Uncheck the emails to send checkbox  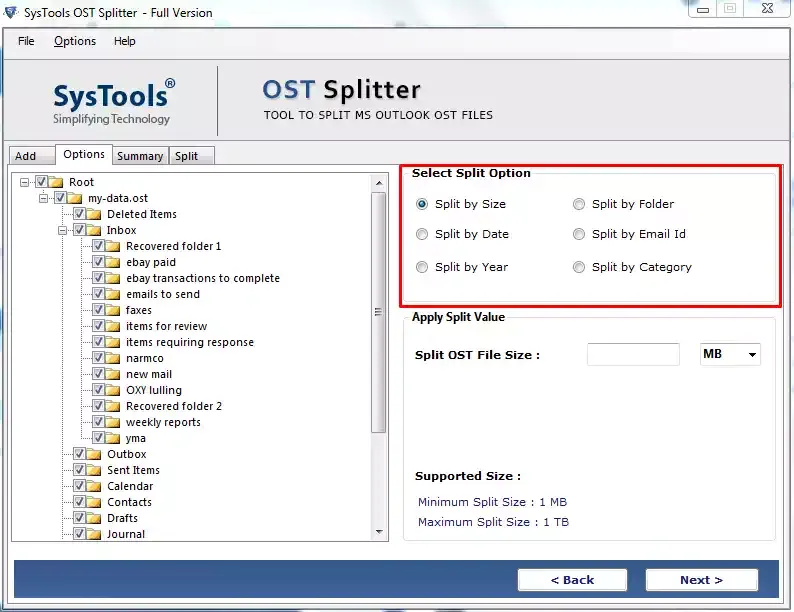click(98, 293)
